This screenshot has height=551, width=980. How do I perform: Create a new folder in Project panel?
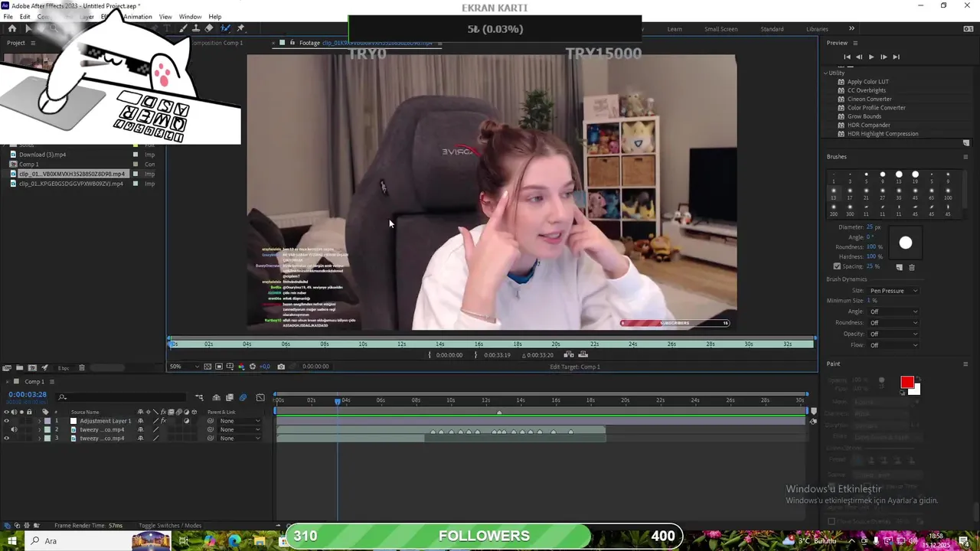pos(19,368)
